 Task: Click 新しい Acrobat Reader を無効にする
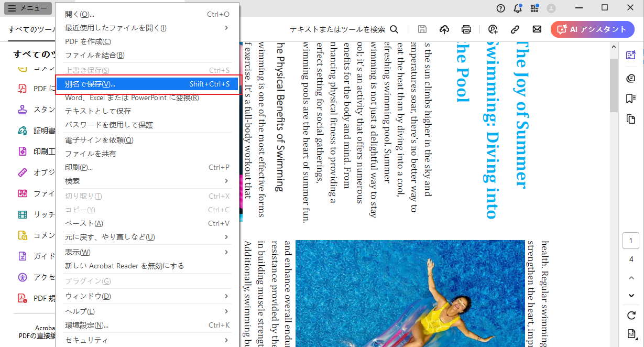pyautogui.click(x=147, y=266)
